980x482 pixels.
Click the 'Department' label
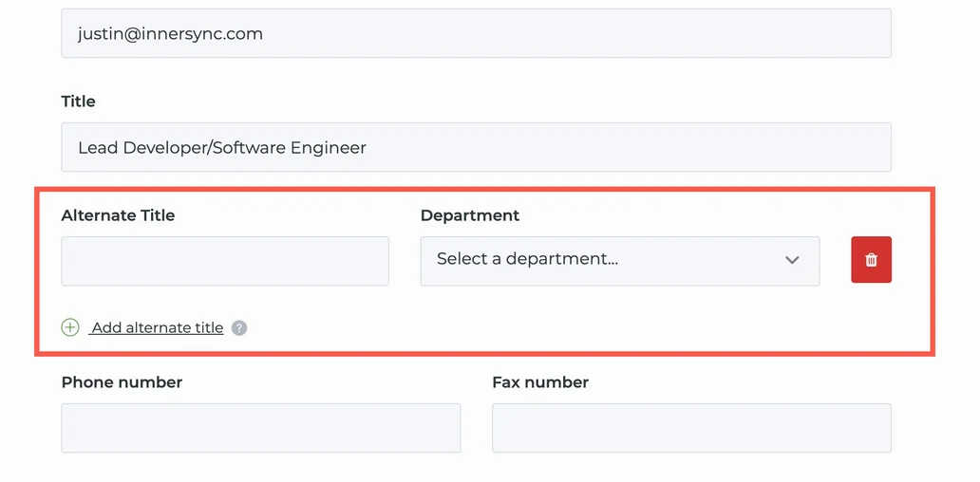point(469,215)
